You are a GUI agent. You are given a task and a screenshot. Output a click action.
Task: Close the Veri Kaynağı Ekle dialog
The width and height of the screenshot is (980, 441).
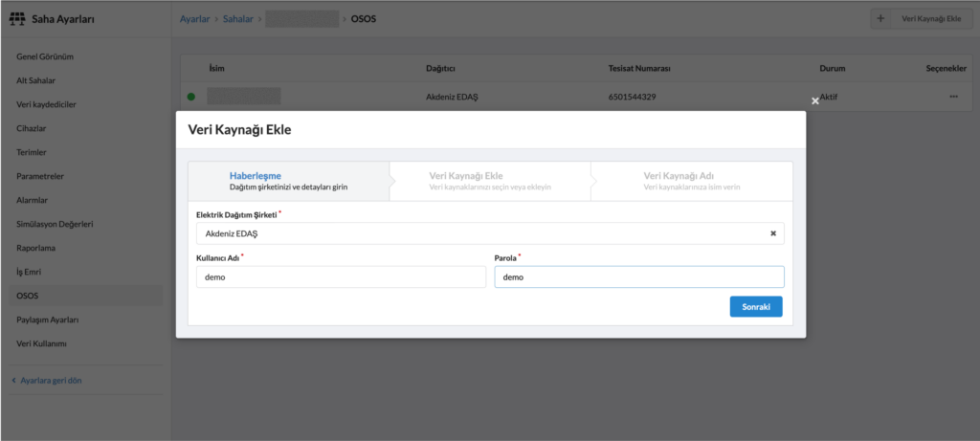point(815,100)
